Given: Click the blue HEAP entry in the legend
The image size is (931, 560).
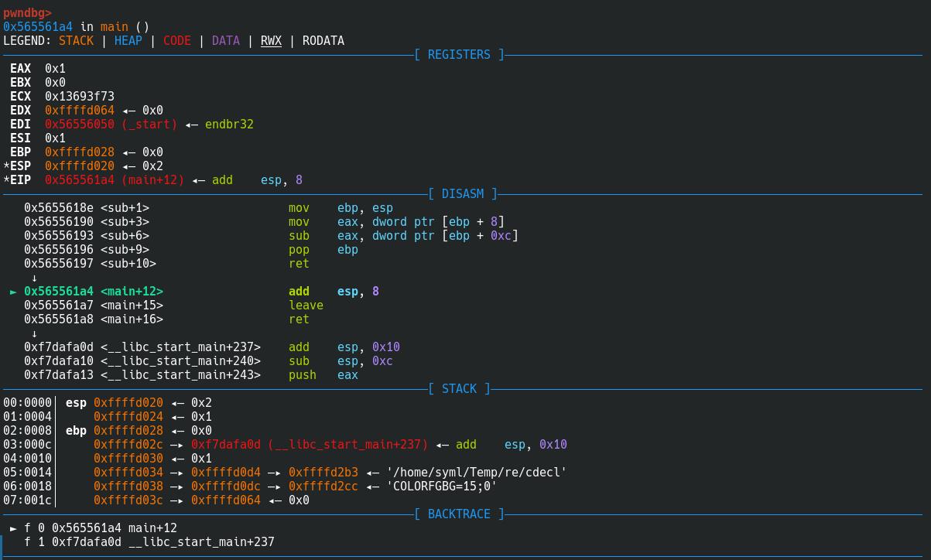Looking at the screenshot, I should [128, 41].
